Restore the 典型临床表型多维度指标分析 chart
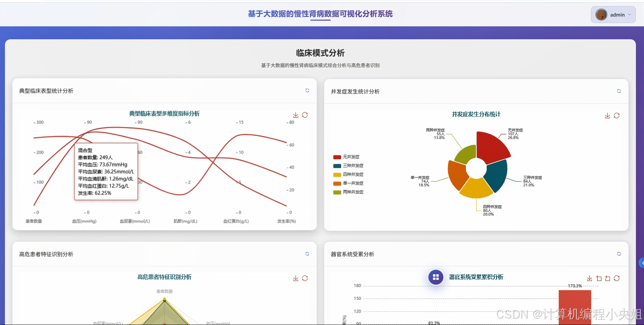644x325 pixels. 305,115
